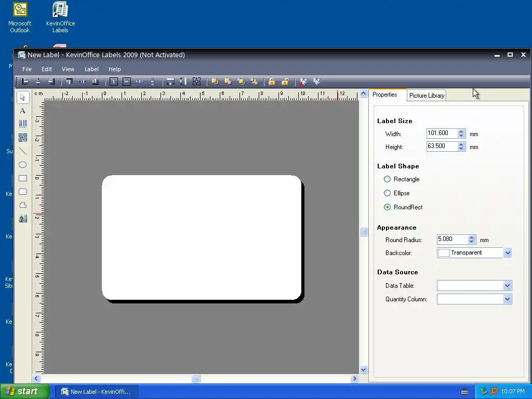Click the Windows start button
This screenshot has height=399, width=532.
24,392
